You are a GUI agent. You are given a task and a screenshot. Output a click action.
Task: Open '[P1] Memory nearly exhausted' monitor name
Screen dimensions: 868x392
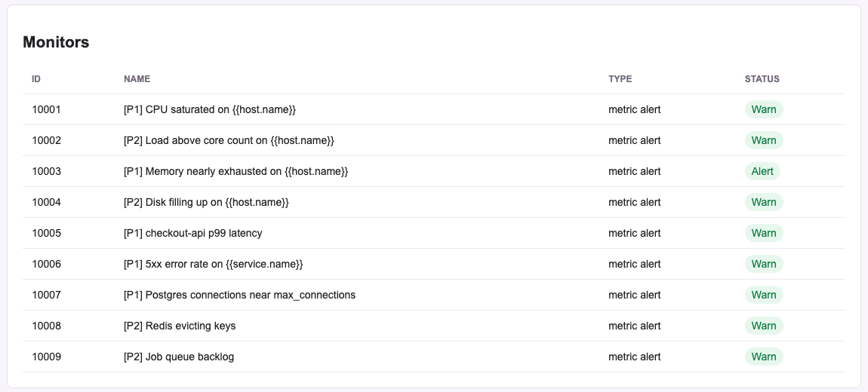click(x=235, y=171)
